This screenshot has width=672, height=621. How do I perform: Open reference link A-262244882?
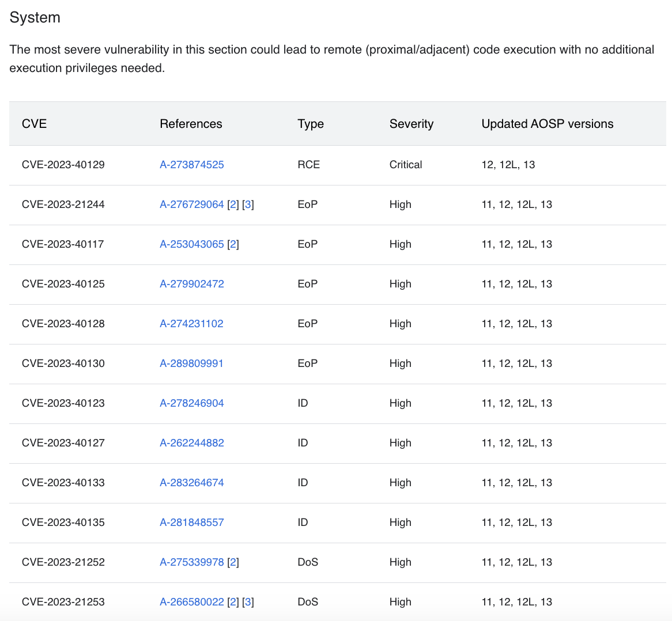(x=191, y=443)
